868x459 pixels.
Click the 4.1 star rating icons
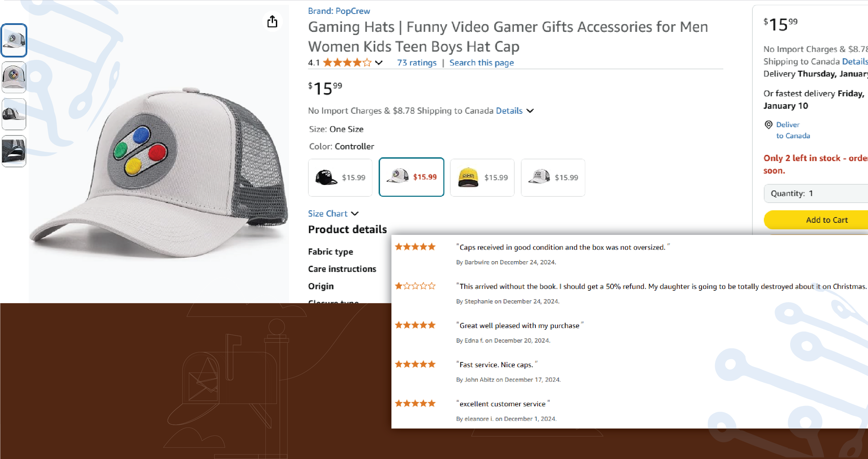click(347, 63)
